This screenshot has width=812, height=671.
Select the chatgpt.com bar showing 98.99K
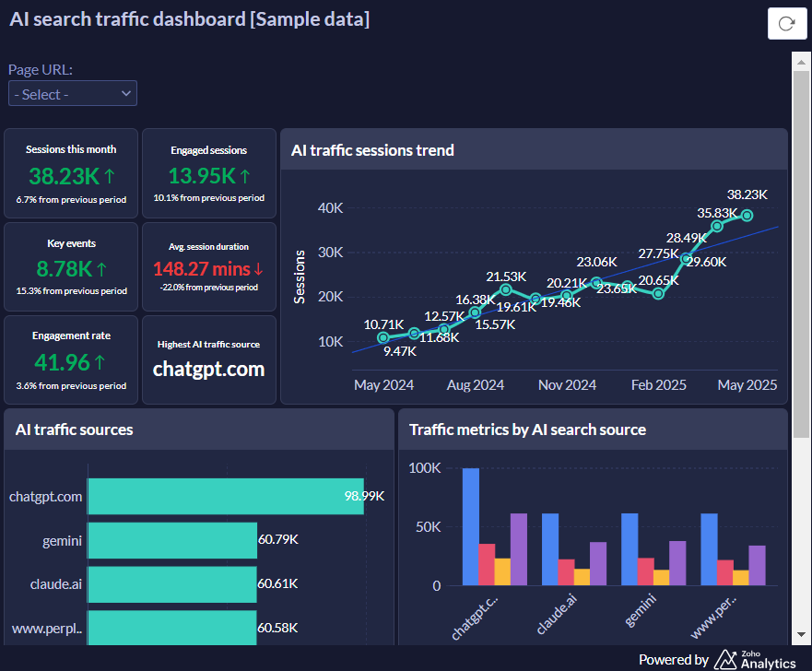coord(225,496)
